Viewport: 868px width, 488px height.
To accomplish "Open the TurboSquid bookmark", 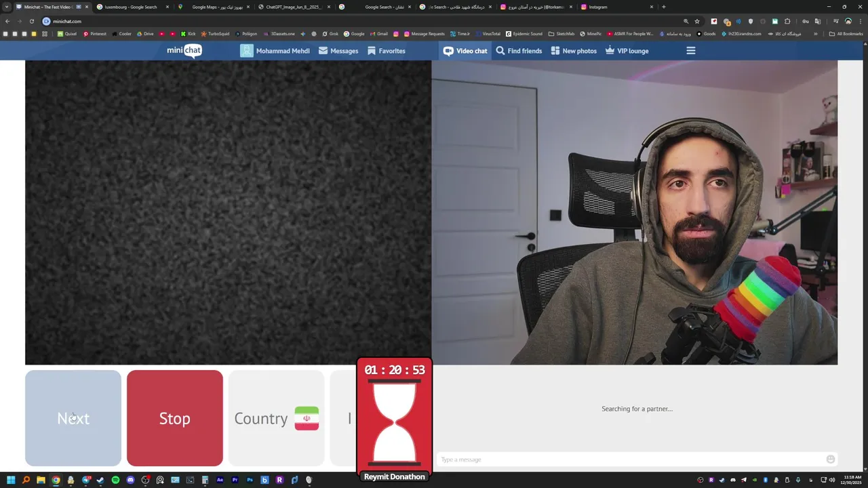I will pos(215,34).
